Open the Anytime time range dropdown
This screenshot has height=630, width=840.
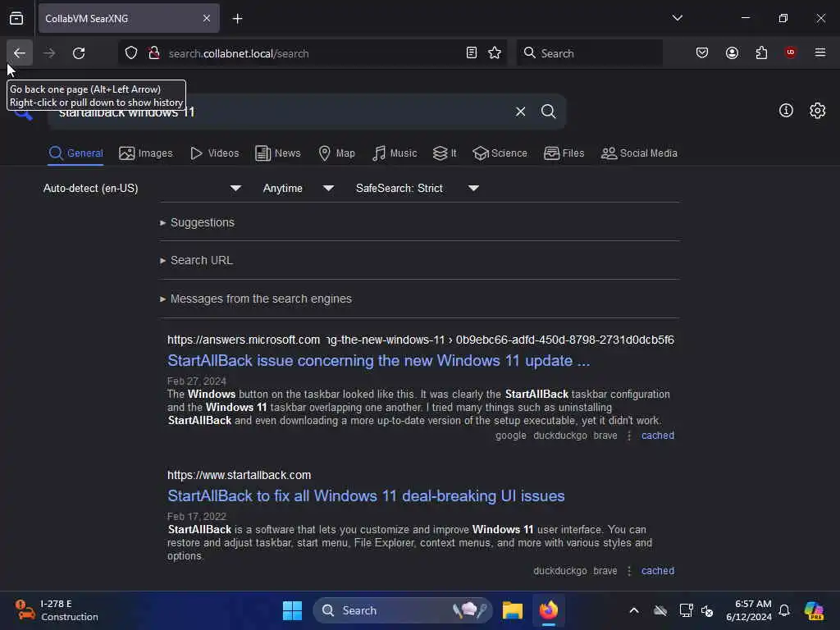pos(299,188)
